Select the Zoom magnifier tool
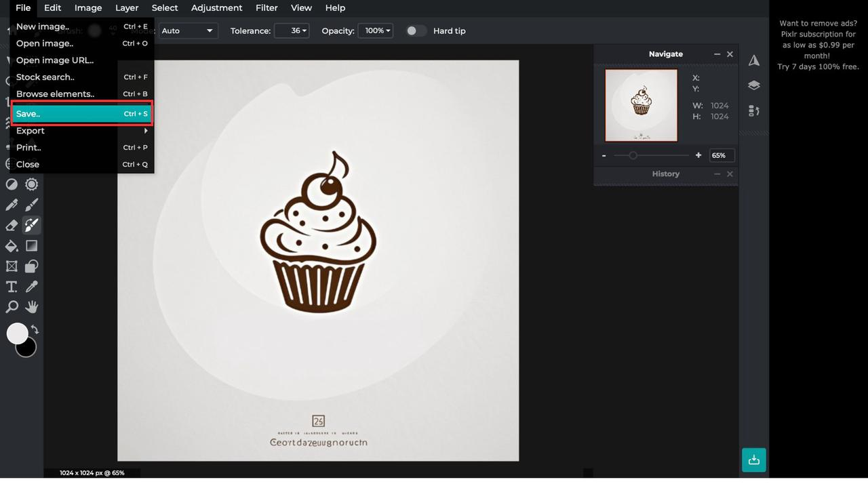This screenshot has height=488, width=868. tap(12, 307)
